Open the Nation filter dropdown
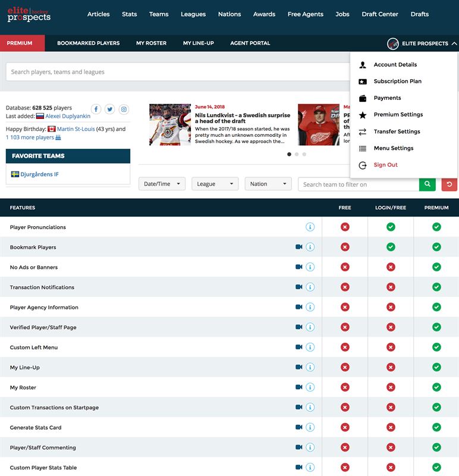459x476 pixels. (268, 184)
